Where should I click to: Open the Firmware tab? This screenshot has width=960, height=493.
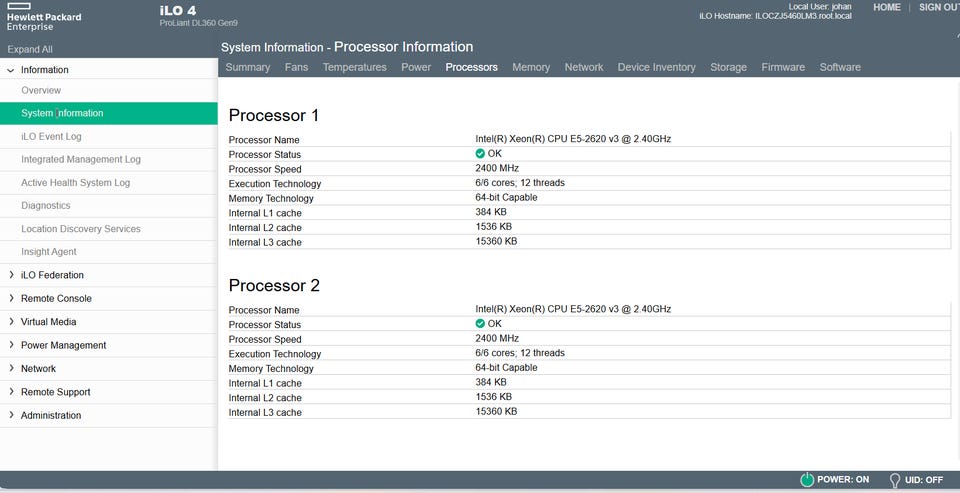(783, 67)
